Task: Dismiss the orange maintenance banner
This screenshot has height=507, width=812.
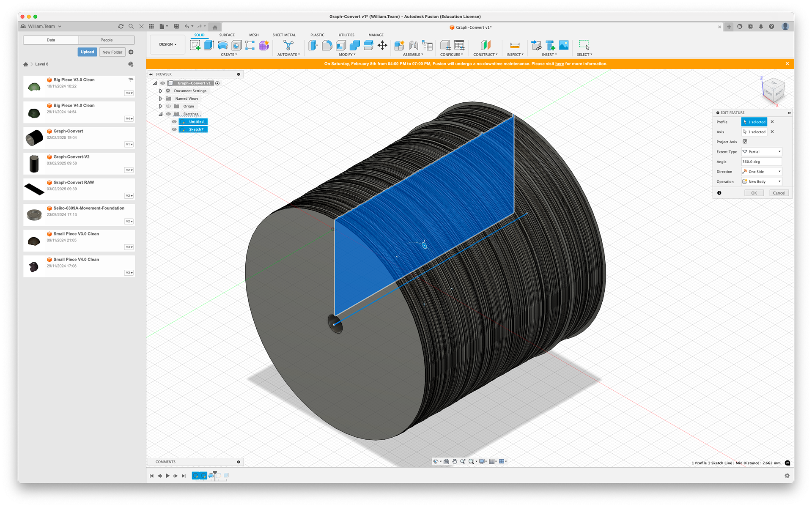Action: (787, 64)
